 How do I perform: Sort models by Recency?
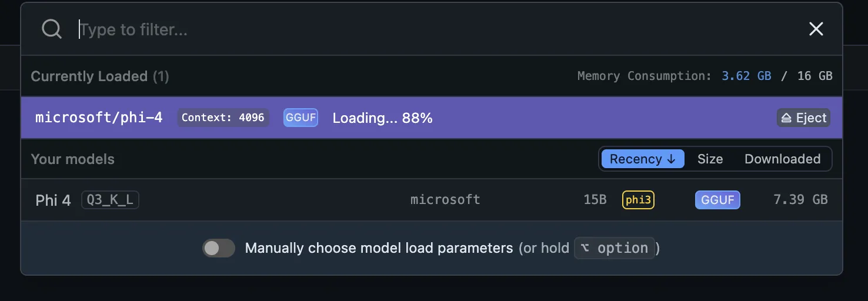[x=643, y=159]
